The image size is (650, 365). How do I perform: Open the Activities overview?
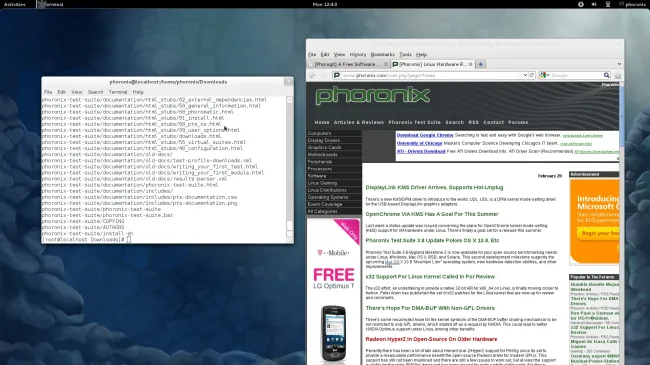[15, 4]
